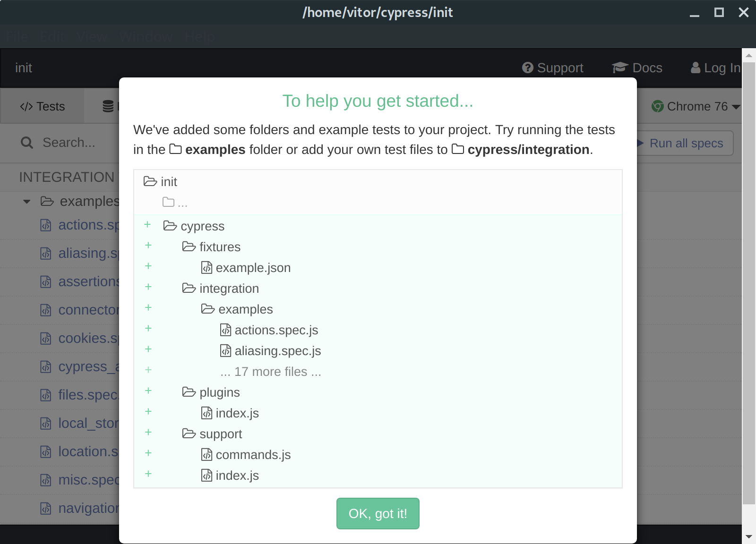
Task: Collapse the examples folder in integration list
Action: tap(27, 202)
